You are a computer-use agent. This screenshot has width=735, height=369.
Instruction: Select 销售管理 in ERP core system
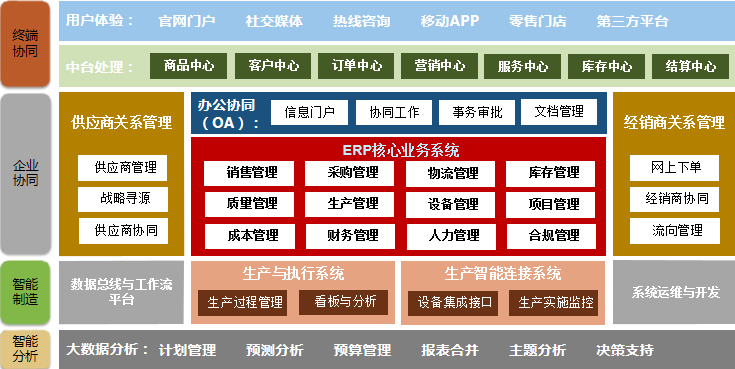tap(249, 173)
